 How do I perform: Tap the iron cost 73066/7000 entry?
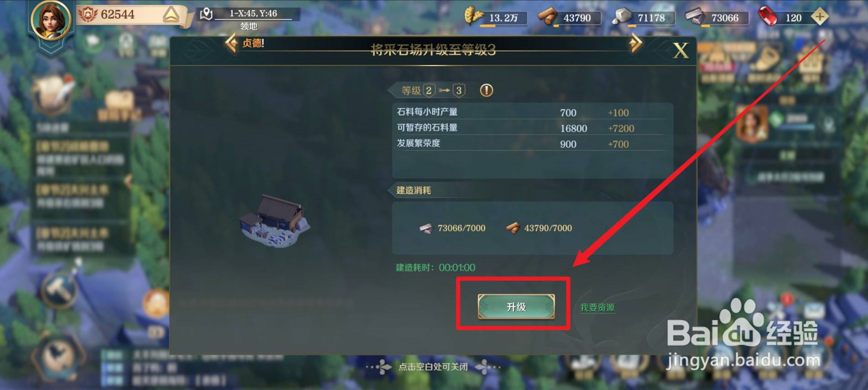pos(452,228)
